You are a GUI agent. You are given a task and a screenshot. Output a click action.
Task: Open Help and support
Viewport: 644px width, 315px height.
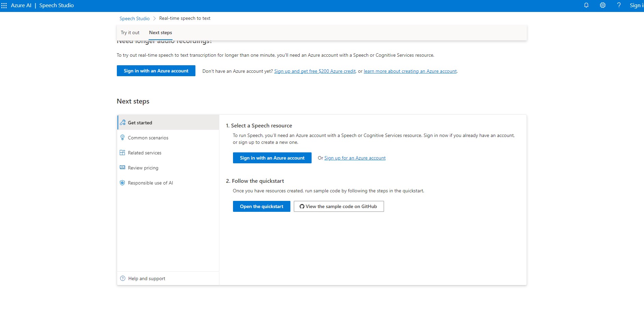(168, 278)
